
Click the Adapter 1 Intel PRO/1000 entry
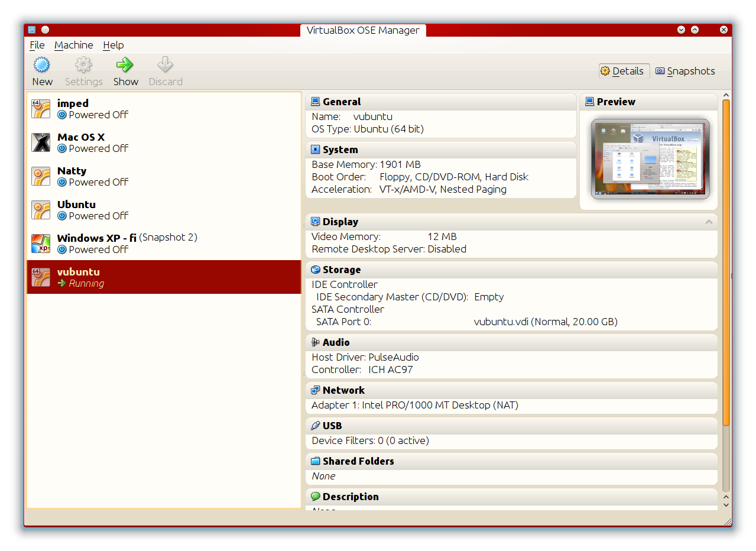[415, 405]
